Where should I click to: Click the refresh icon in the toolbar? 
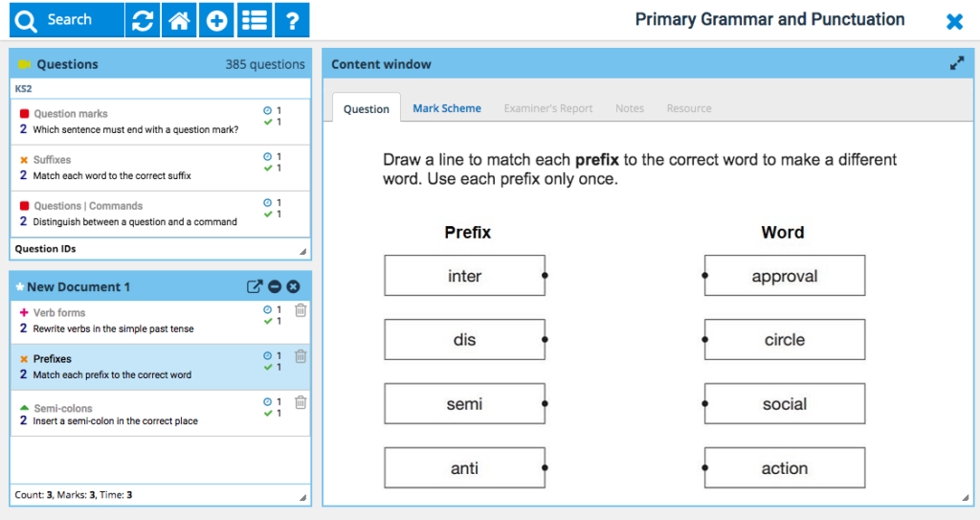coord(143,20)
